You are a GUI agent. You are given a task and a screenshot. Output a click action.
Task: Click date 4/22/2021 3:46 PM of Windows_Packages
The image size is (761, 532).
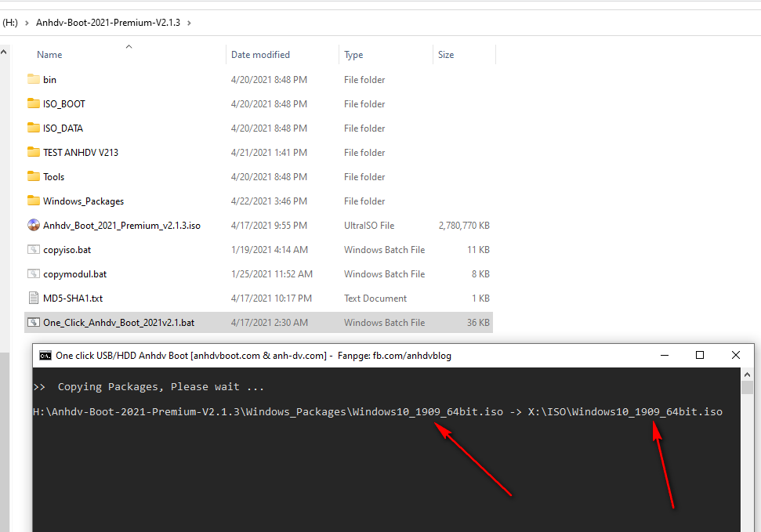click(269, 201)
